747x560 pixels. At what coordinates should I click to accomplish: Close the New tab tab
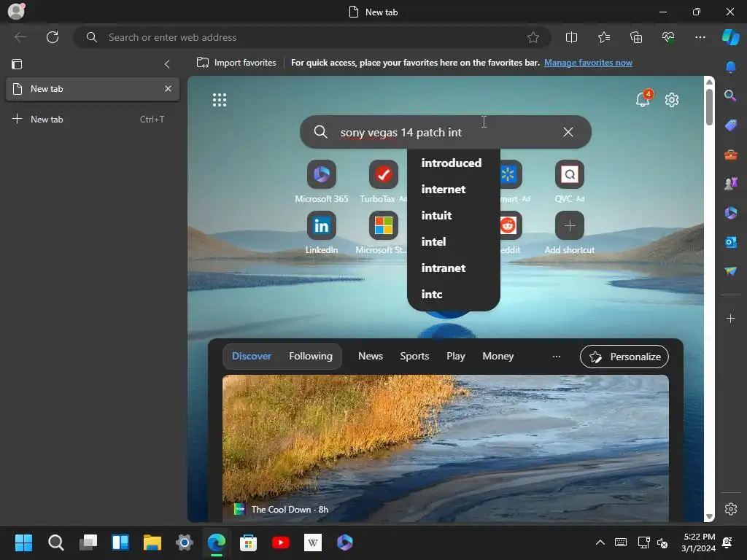coord(168,88)
